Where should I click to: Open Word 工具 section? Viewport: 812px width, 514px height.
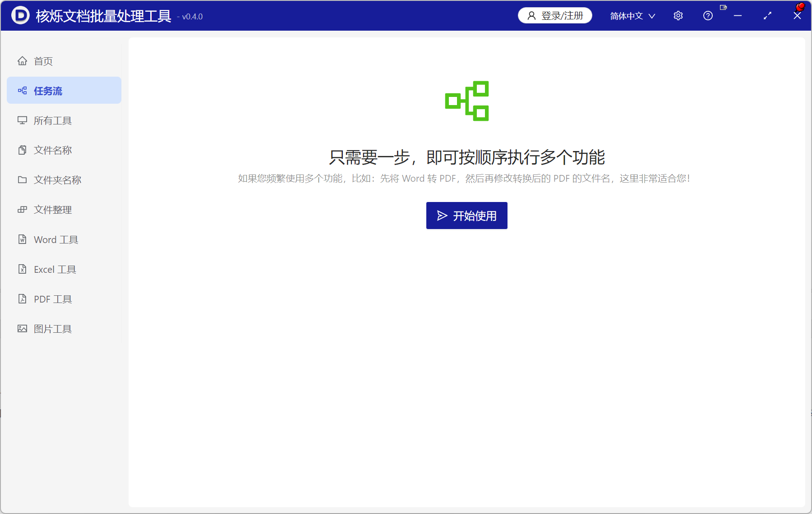pos(64,239)
